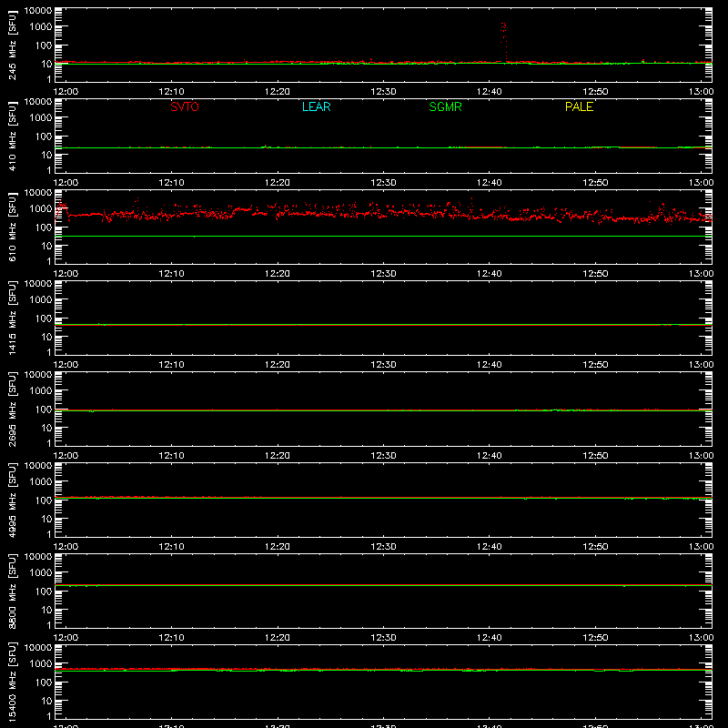This screenshot has width=728, height=728.
Task: Select the "610 MHz [SFU]" axis title
Action: click(12, 227)
